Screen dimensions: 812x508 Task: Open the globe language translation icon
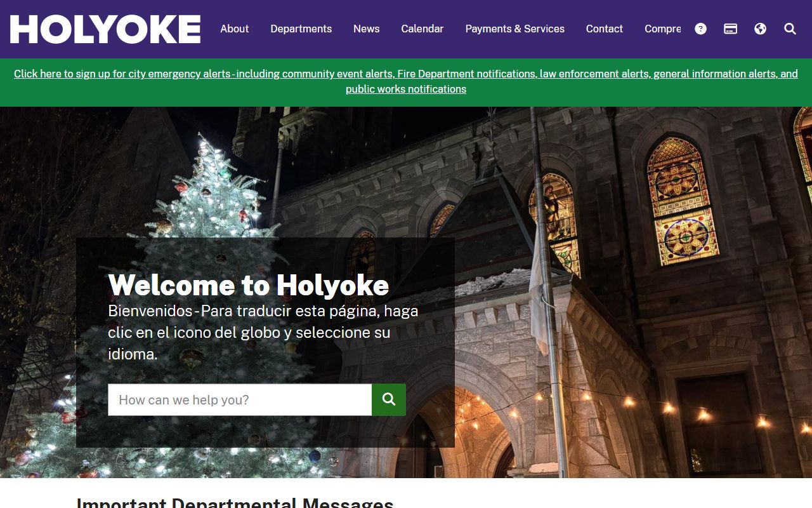click(760, 29)
